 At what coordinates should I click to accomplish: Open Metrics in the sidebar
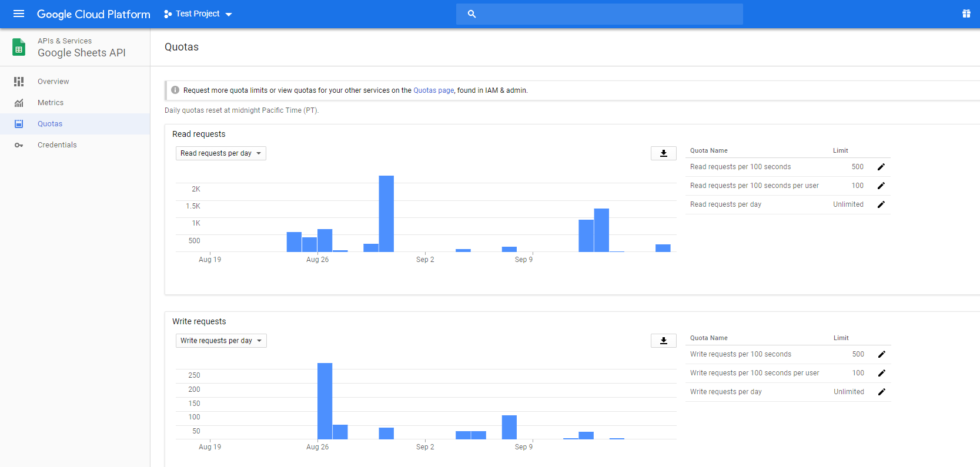point(51,103)
